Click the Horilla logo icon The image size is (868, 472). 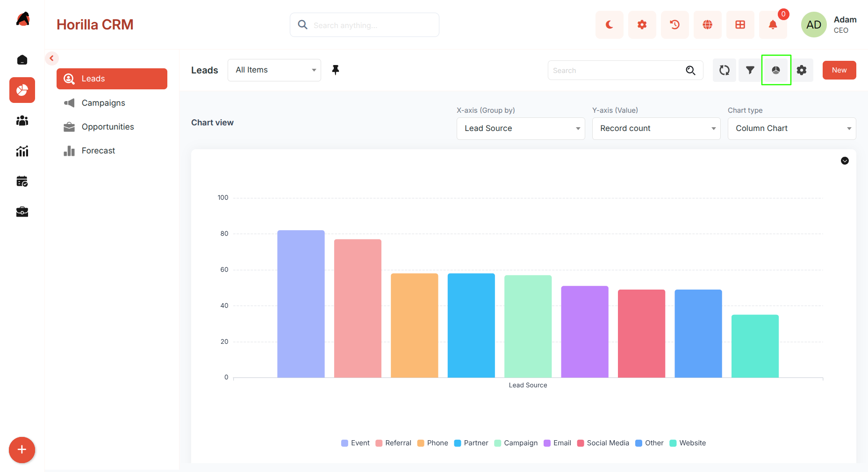tap(22, 19)
